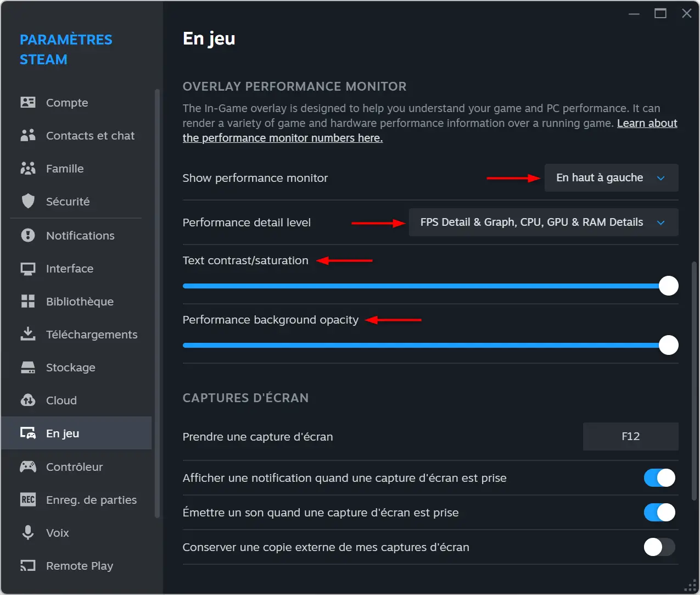700x595 pixels.
Task: Select the Cloud settings entry
Action: click(76, 401)
